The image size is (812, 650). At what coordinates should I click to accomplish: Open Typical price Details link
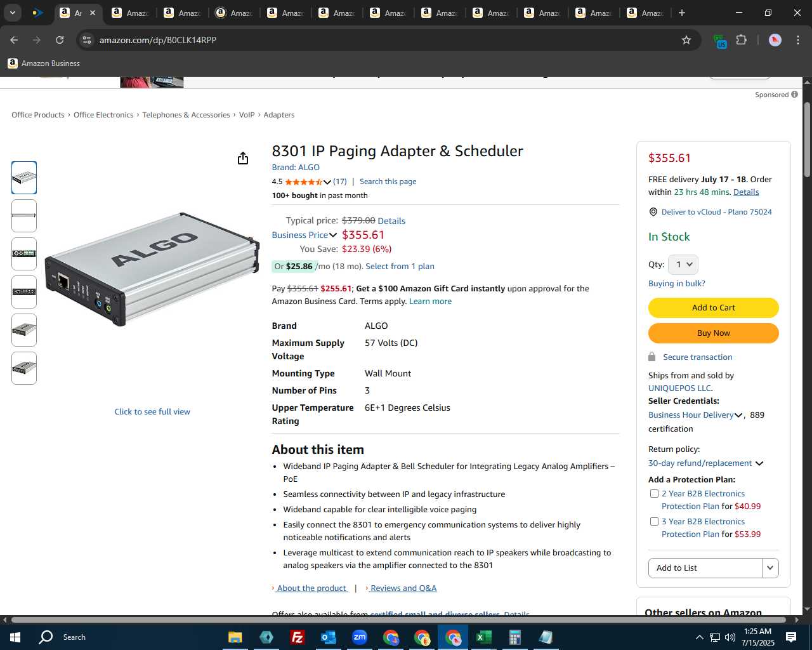[391, 221]
